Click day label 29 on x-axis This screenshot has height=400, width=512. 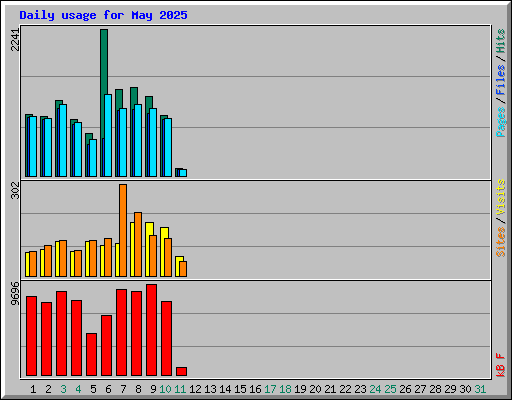tap(450, 389)
